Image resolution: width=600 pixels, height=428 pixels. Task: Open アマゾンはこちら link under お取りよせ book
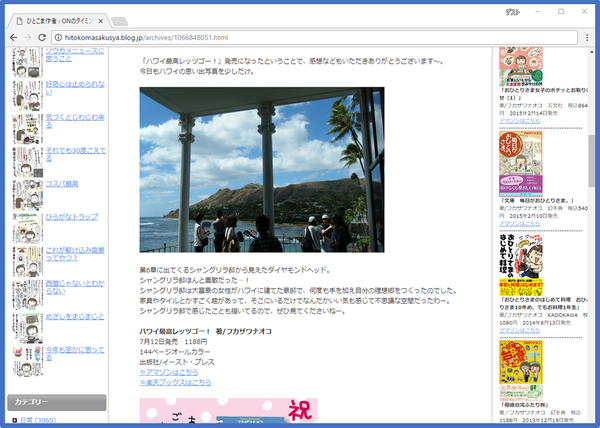(520, 121)
